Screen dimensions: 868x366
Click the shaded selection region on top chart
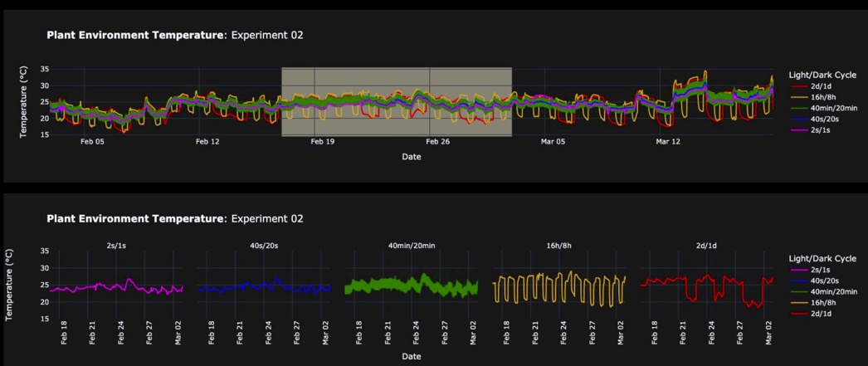pos(397,102)
